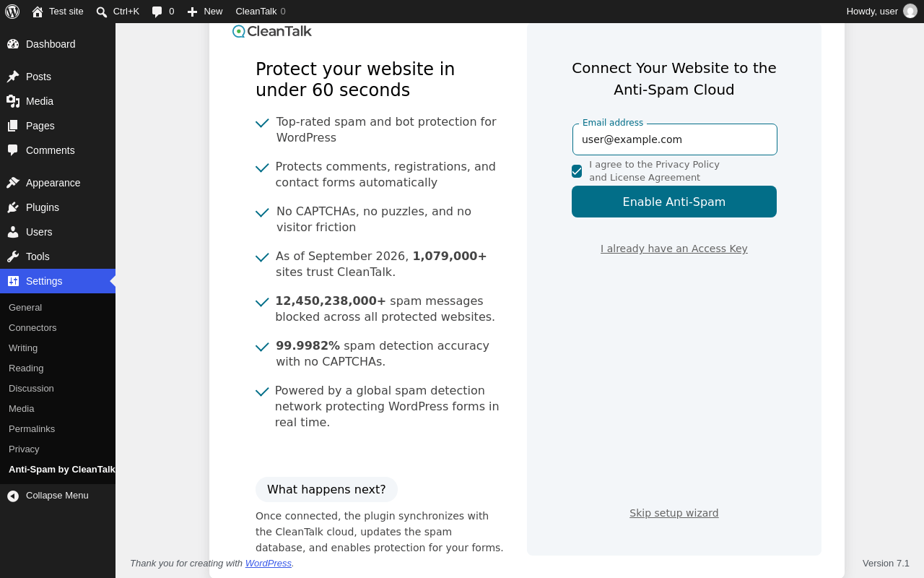This screenshot has height=578, width=924.
Task: Click into the Email address field
Action: [x=675, y=139]
